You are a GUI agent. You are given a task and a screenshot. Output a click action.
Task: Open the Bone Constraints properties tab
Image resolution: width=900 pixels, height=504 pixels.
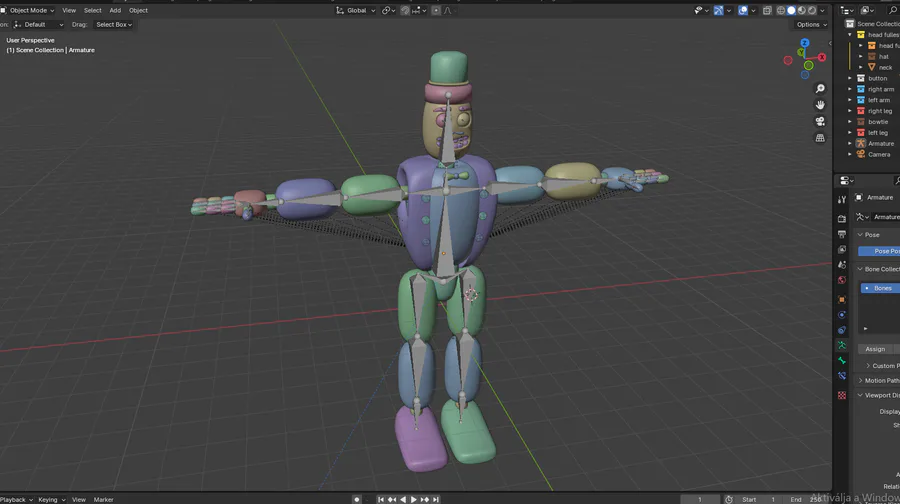click(x=841, y=376)
